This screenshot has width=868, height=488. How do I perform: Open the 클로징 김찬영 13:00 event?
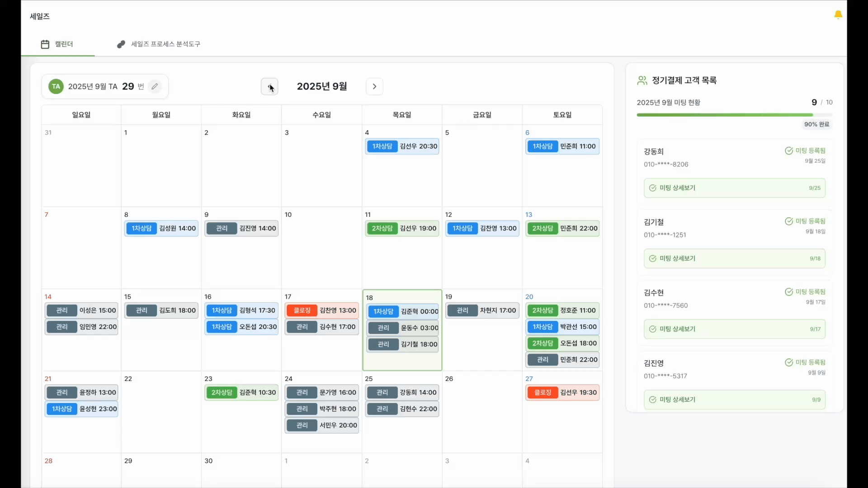click(x=321, y=310)
